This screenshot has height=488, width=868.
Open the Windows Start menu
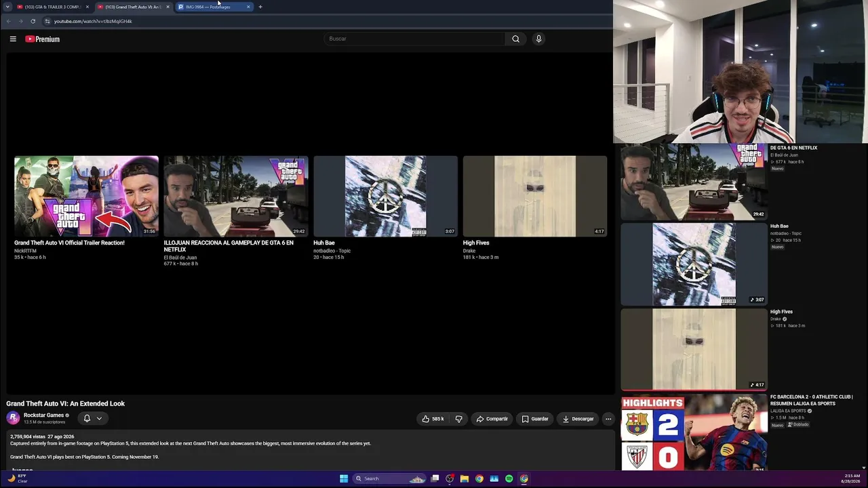pyautogui.click(x=344, y=479)
